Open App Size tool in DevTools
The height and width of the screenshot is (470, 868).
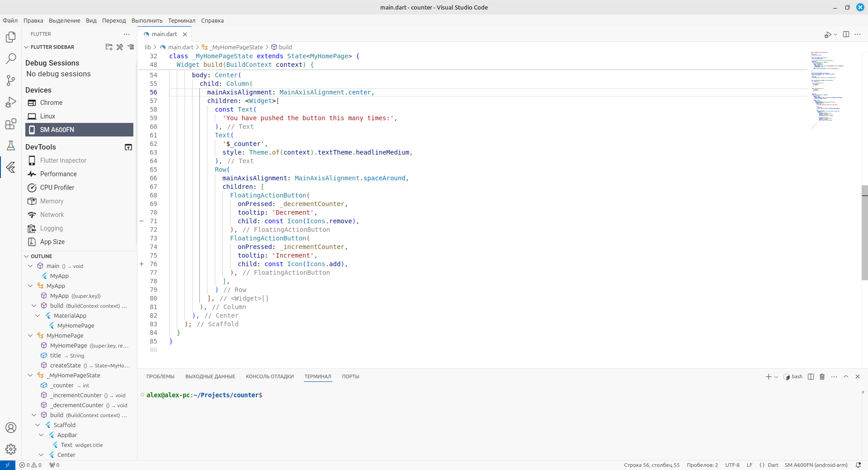coord(79,242)
